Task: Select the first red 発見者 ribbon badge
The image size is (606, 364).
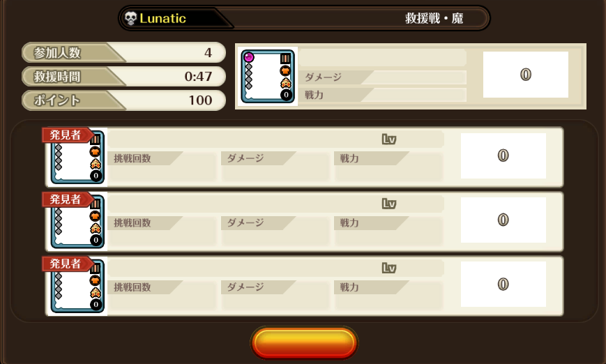Action: click(x=67, y=135)
